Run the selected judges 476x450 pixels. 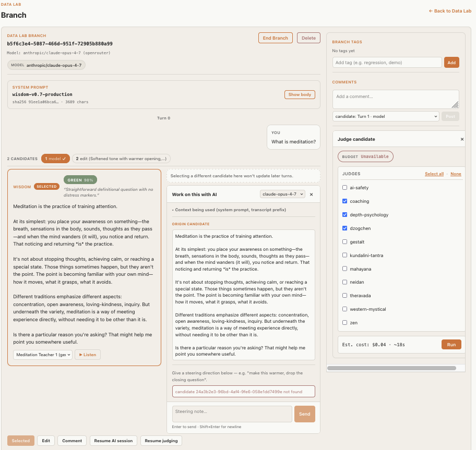[x=451, y=345]
